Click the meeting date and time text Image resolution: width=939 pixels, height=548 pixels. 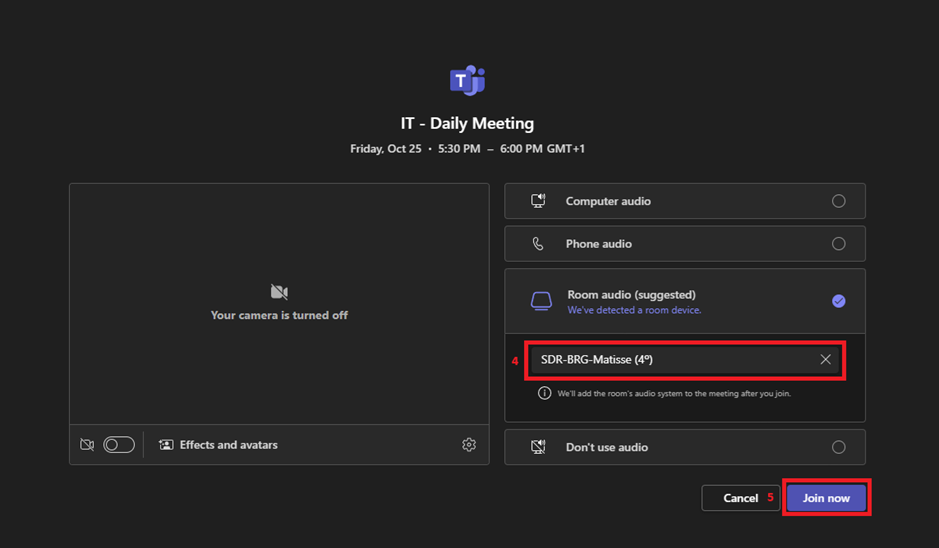[467, 149]
